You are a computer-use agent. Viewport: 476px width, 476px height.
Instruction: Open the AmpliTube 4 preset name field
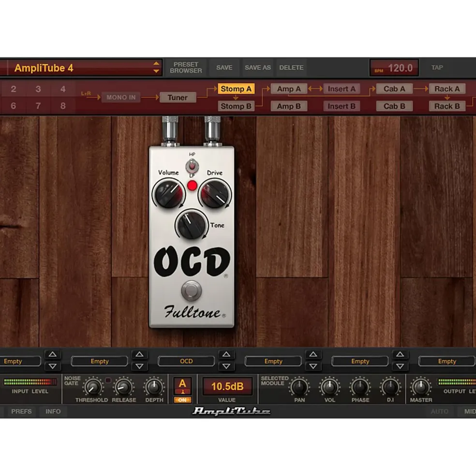point(81,68)
